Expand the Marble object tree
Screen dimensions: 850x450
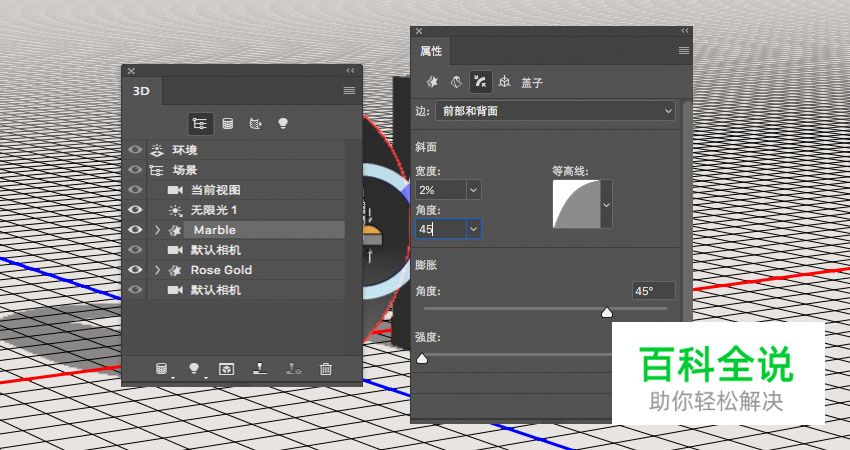pos(157,230)
